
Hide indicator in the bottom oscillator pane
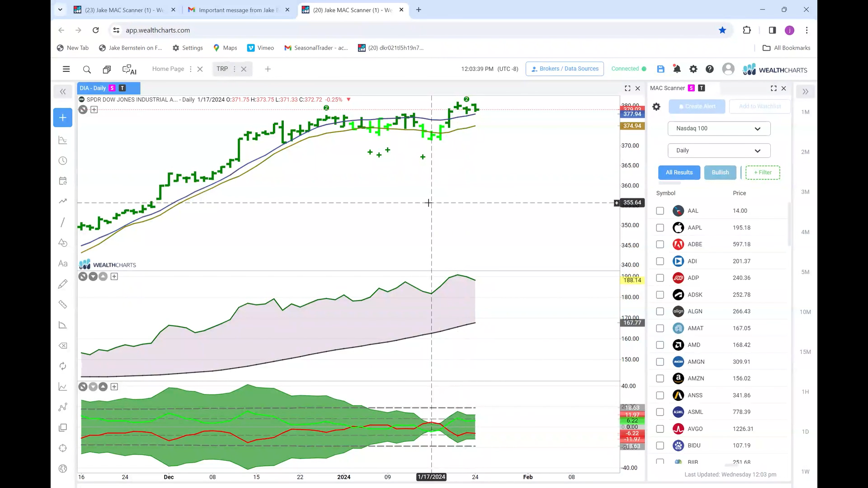pos(83,387)
